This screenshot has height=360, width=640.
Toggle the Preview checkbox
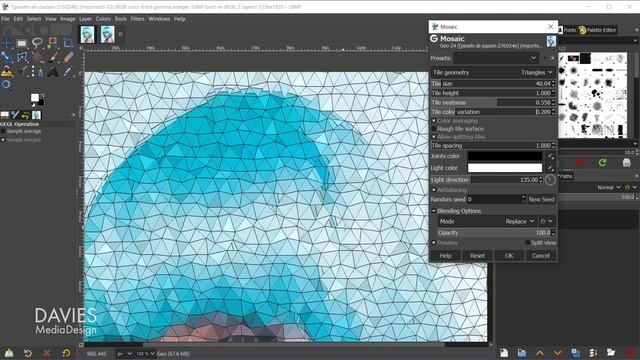pos(434,243)
